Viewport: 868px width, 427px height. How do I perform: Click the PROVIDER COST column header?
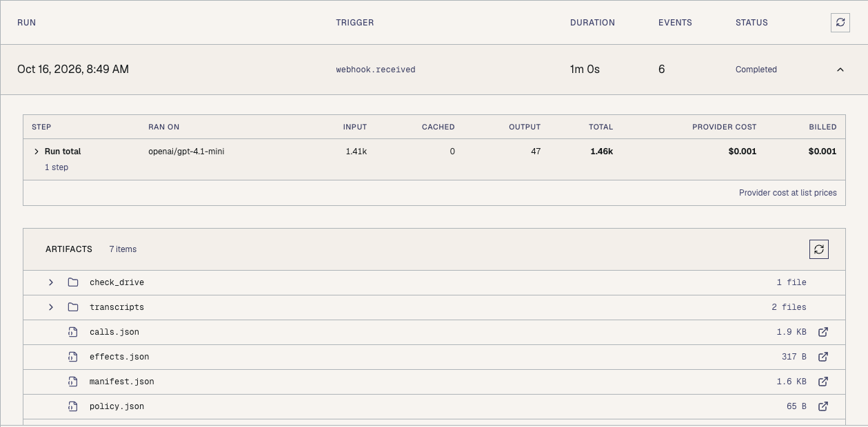click(x=725, y=127)
